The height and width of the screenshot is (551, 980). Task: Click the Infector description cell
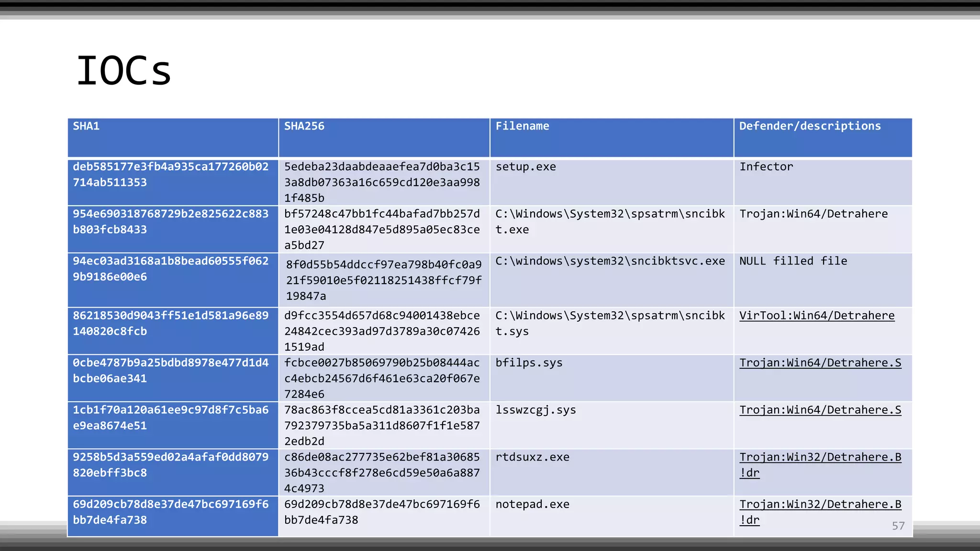tap(823, 182)
